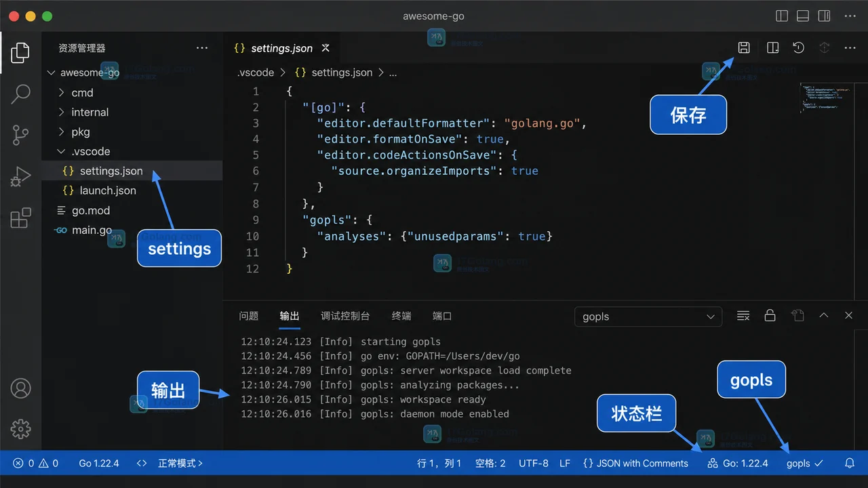Click log line "gopls: workspace ready"

click(423, 400)
